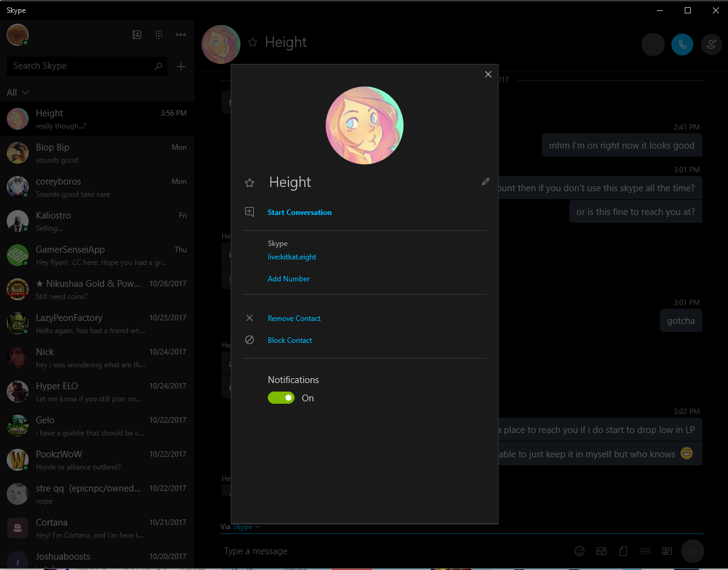Open the GamerSenseiApp conversation

click(97, 255)
